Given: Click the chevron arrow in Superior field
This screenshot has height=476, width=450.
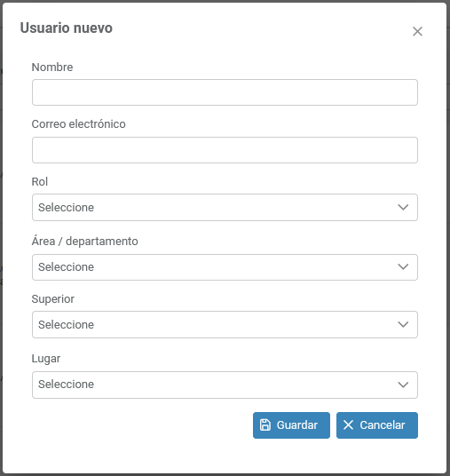Looking at the screenshot, I should click(x=403, y=324).
